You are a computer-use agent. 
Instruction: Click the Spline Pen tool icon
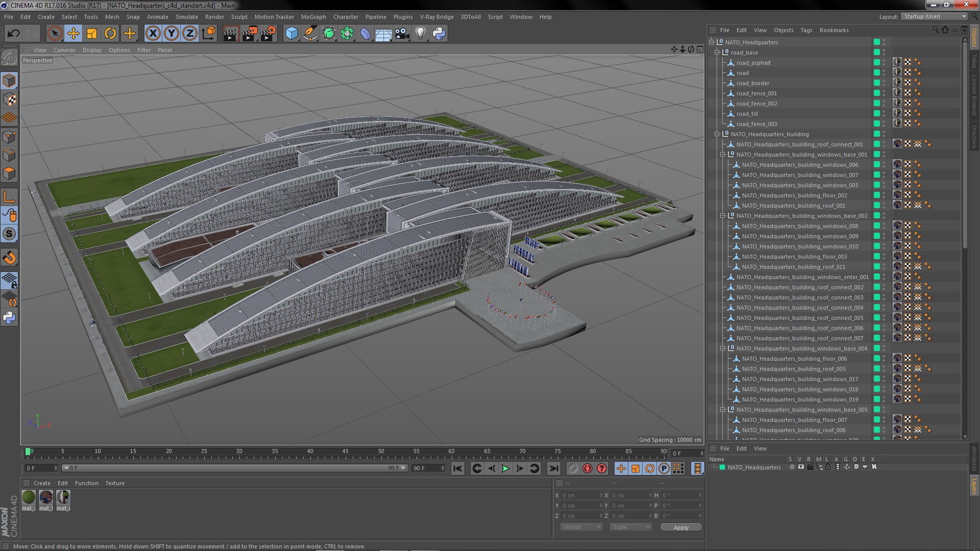pos(310,34)
